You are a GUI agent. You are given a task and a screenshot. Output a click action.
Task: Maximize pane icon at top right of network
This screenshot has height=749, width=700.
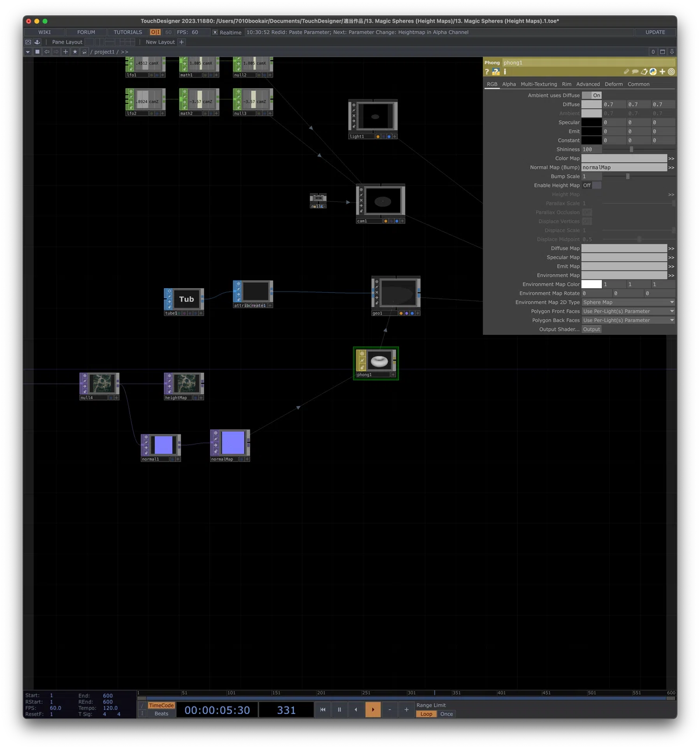[663, 52]
